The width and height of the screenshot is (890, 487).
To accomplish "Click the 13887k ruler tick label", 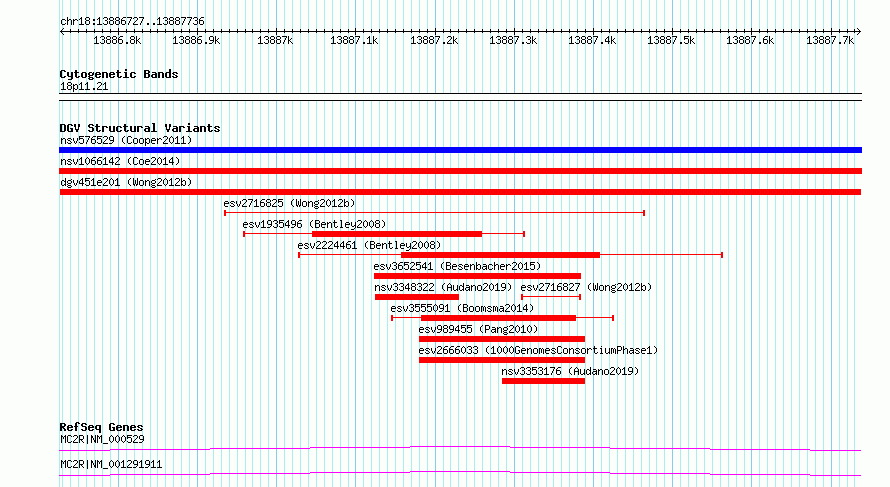I will click(x=275, y=40).
